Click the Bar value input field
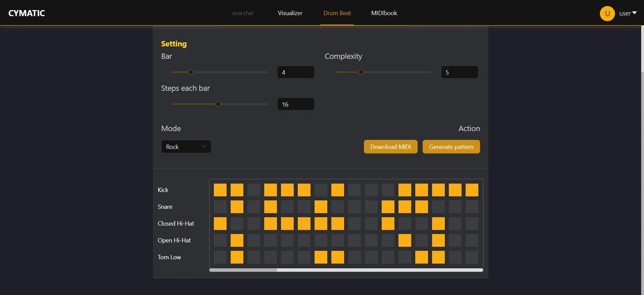The image size is (644, 295). click(x=295, y=72)
